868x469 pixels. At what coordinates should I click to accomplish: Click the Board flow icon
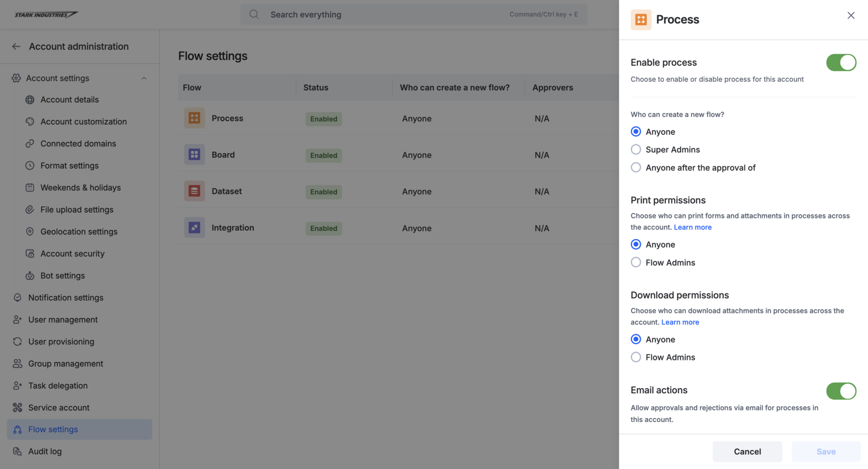coord(194,154)
